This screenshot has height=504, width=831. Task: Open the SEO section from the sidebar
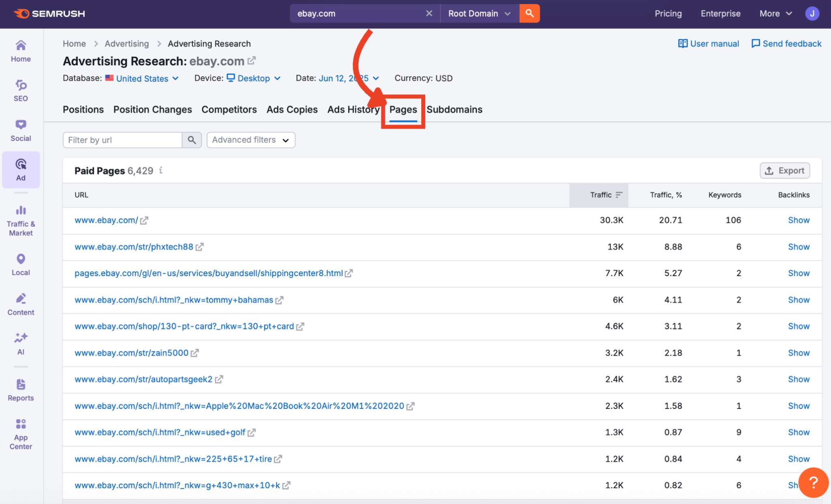click(20, 90)
